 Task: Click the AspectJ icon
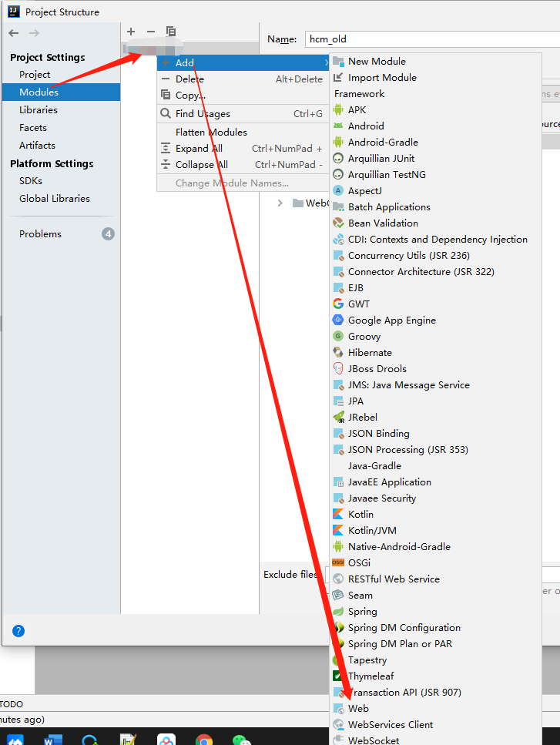point(338,190)
